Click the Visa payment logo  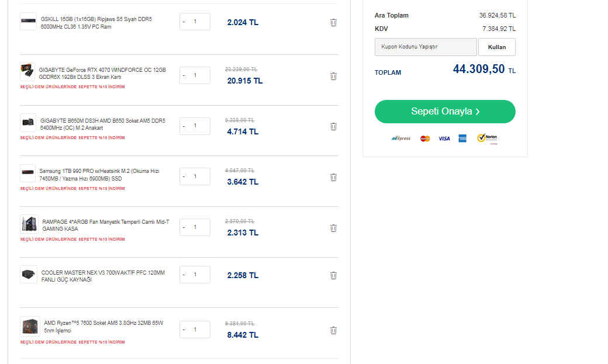click(444, 138)
